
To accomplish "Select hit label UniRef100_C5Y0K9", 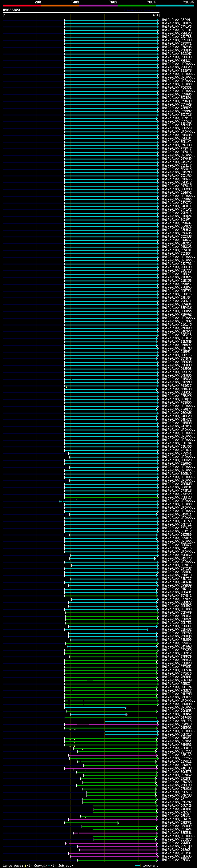I will click(x=177, y=104).
